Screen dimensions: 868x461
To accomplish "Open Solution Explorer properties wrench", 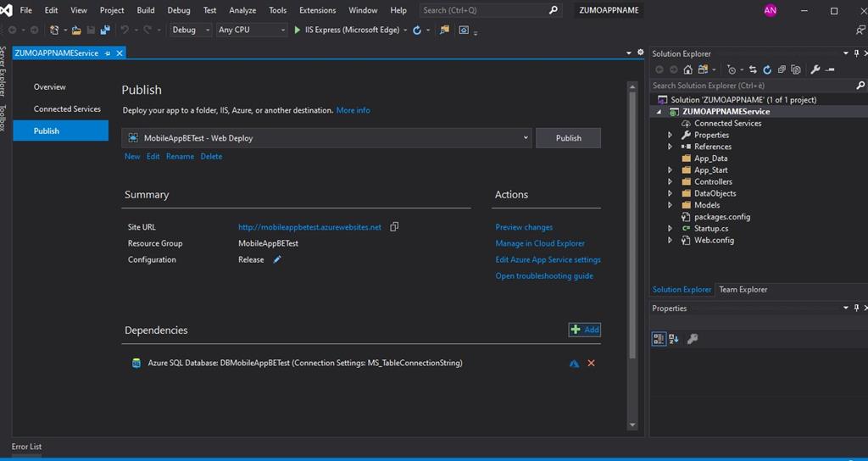I will [x=815, y=69].
